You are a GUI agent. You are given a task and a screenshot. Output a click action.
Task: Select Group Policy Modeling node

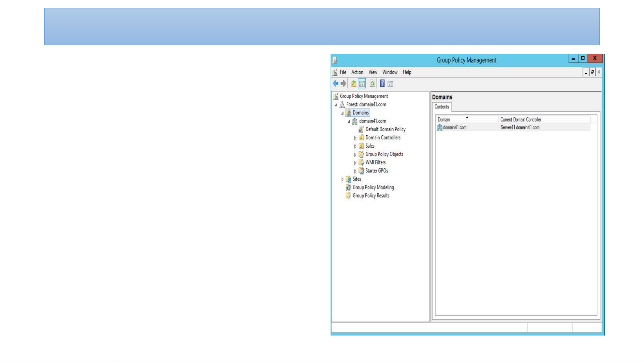coord(373,188)
